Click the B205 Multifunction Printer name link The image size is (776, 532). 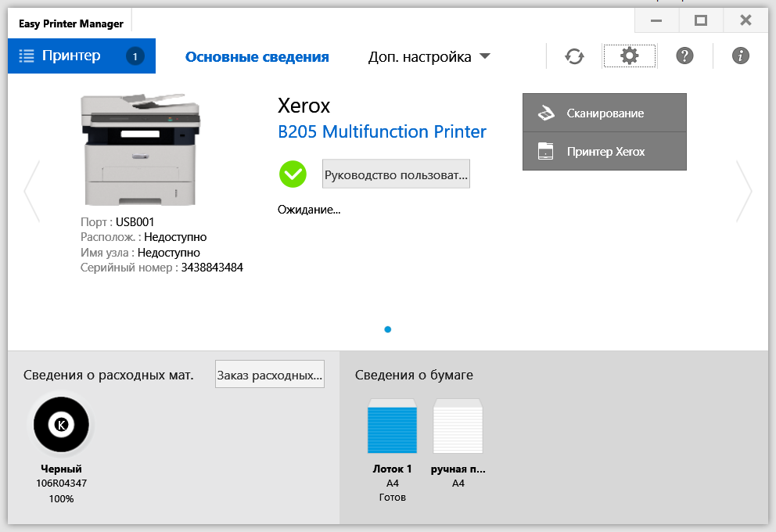(382, 131)
